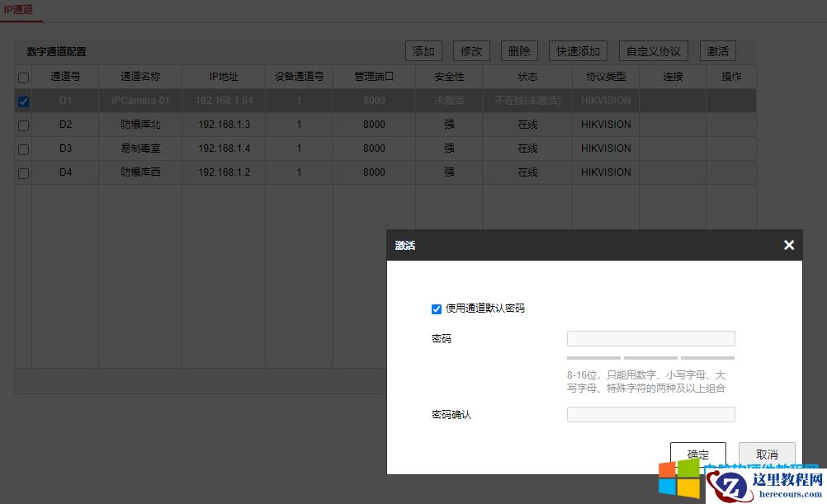Open 快速添加 quick add

coord(577,50)
